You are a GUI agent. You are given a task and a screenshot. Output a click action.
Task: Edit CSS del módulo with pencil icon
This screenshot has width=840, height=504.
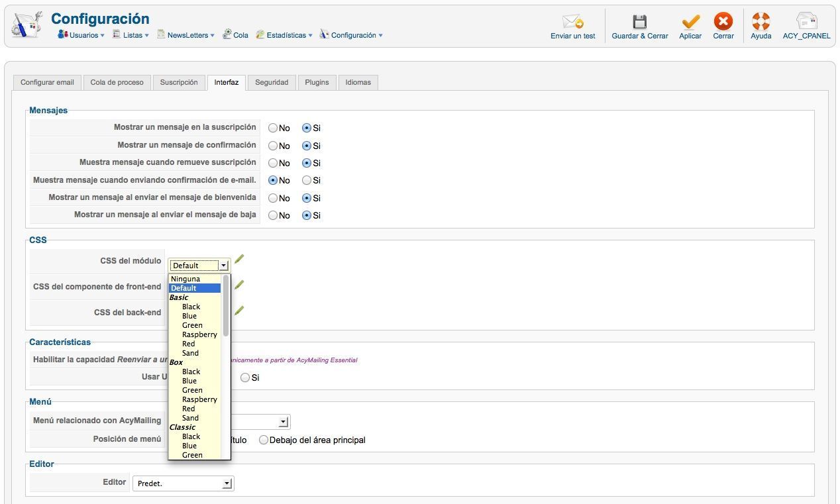pos(239,259)
